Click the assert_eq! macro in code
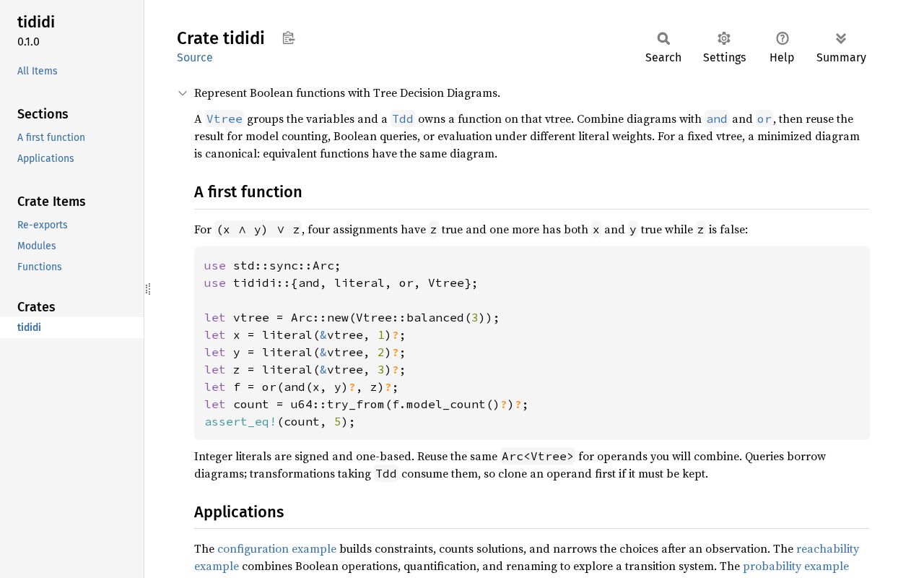The image size is (924, 578). [x=240, y=422]
